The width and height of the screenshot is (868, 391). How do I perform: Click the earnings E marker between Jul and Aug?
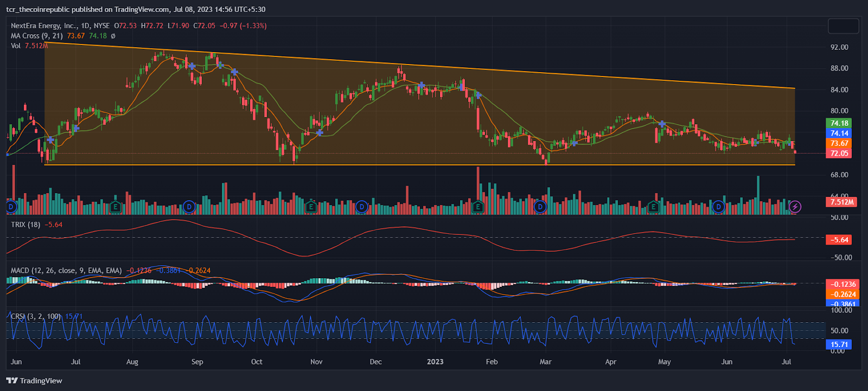[114, 207]
